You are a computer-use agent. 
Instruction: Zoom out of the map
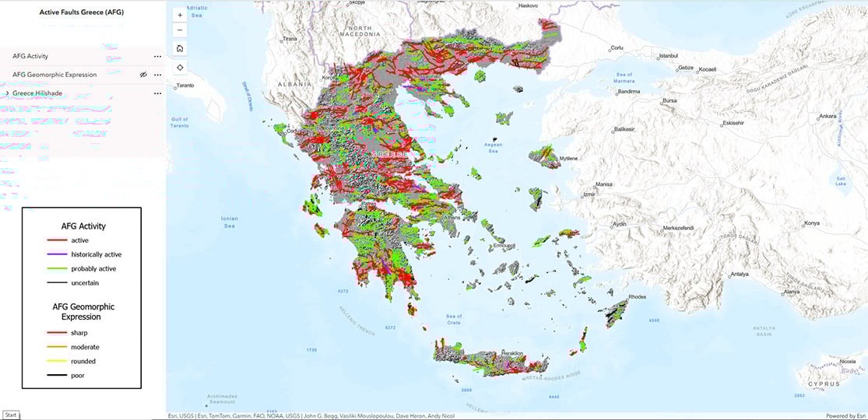coord(181,30)
